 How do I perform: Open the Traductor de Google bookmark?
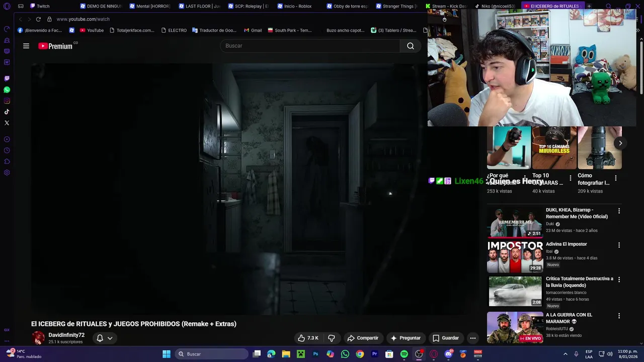pos(214,30)
